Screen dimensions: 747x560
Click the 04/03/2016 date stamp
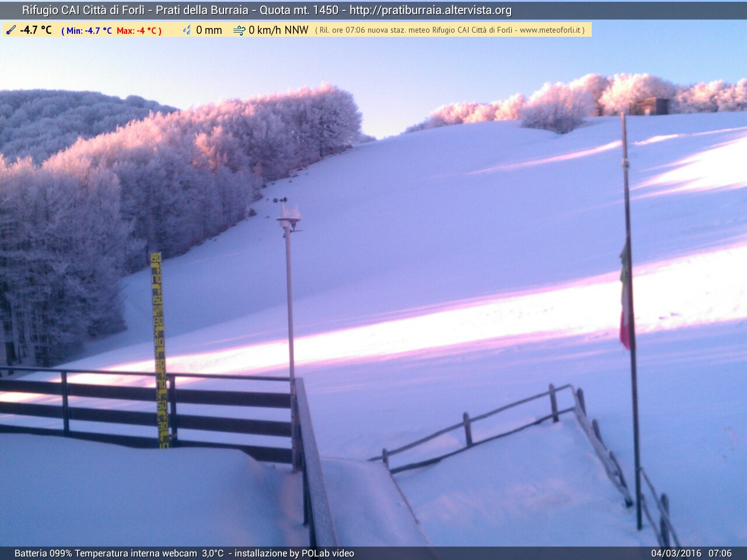(x=676, y=553)
